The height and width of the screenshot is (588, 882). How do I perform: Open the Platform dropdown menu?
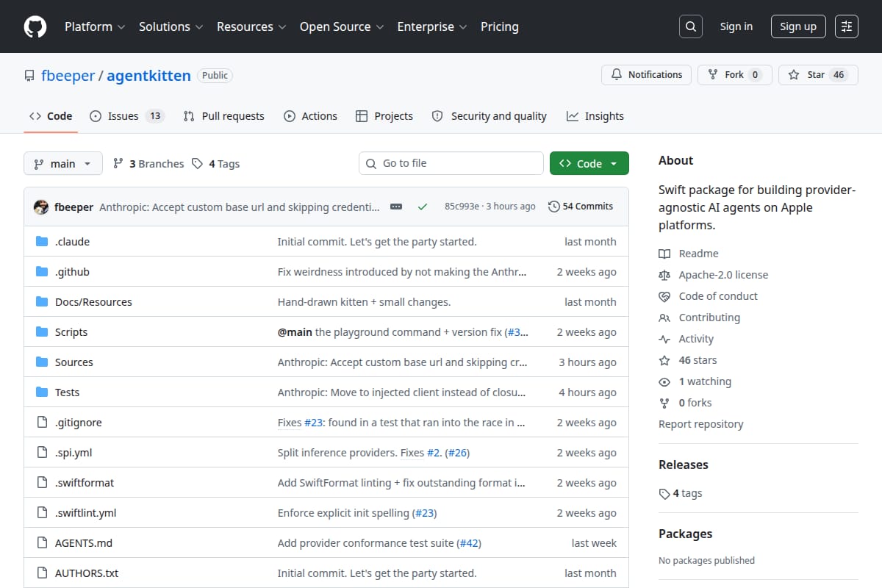[x=94, y=26]
